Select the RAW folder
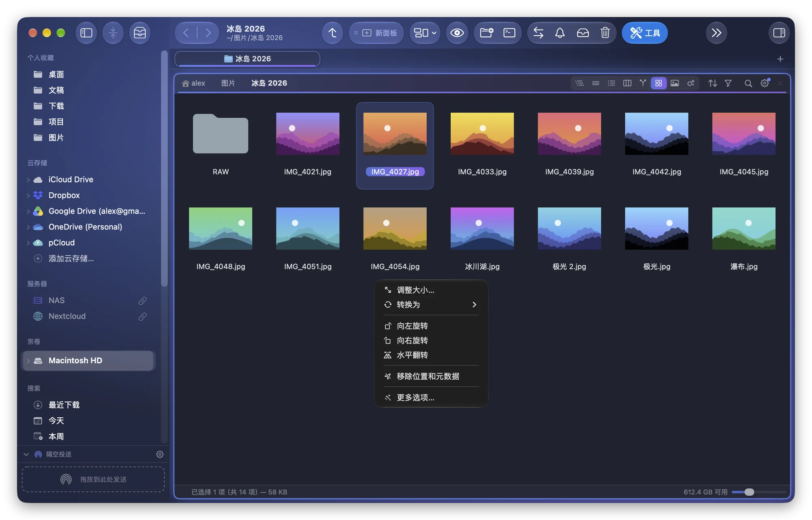The width and height of the screenshot is (812, 520). [x=220, y=134]
